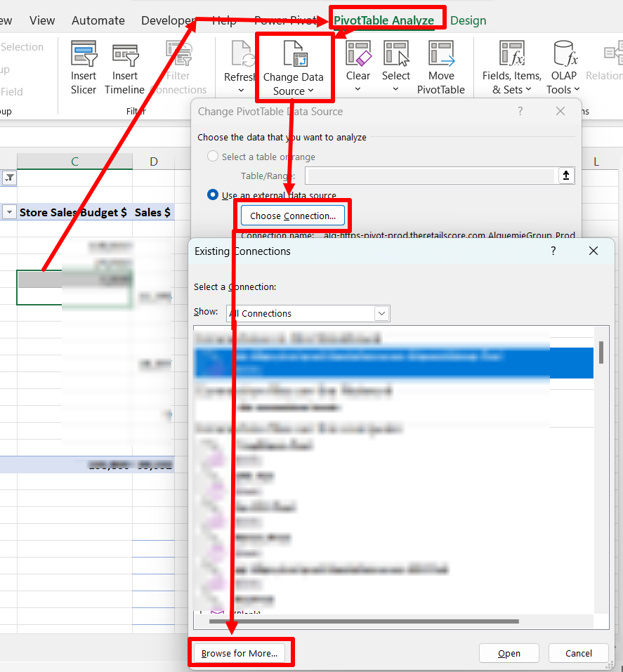
Task: Click the Open button in Existing Connections
Action: [x=509, y=653]
